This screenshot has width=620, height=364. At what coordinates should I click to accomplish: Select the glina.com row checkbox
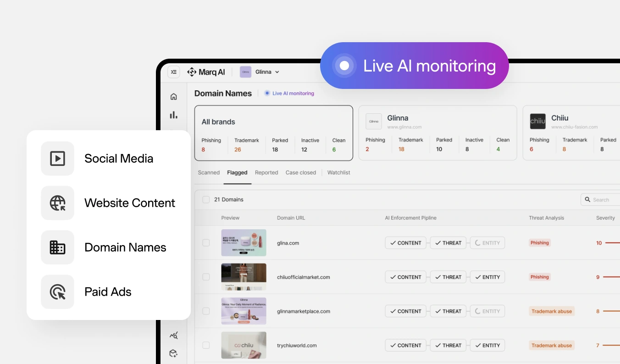click(x=206, y=243)
